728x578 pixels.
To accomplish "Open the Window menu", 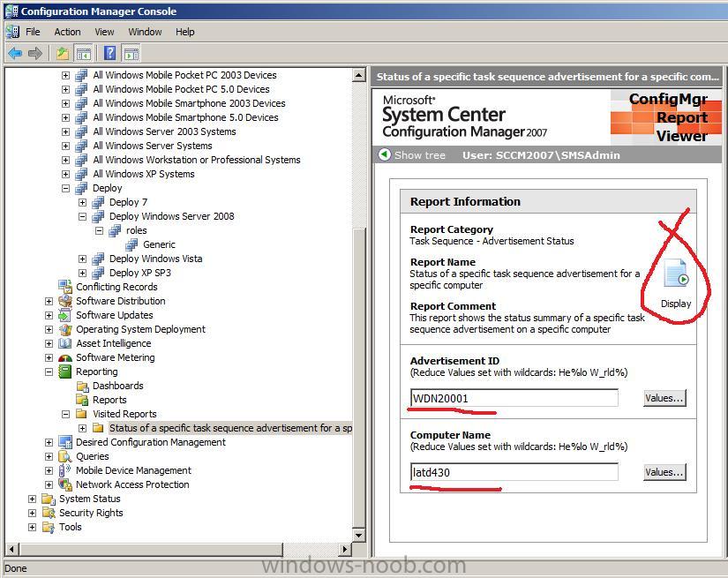I will pos(145,32).
